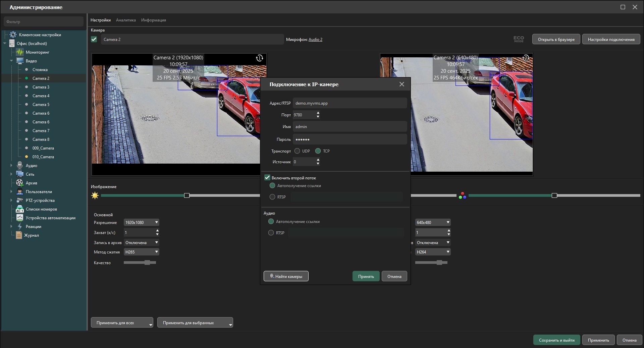Click the Find cameras button
644x348 pixels.
coord(286,276)
